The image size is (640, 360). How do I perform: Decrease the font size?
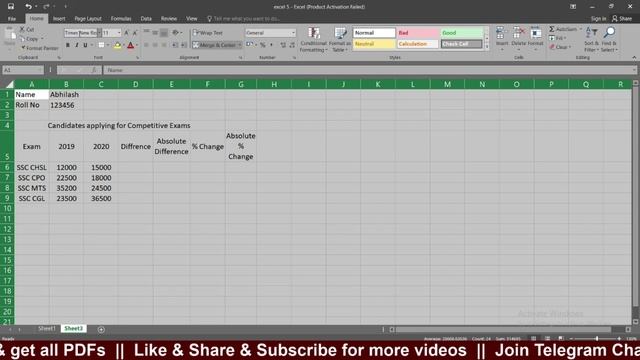pos(135,33)
